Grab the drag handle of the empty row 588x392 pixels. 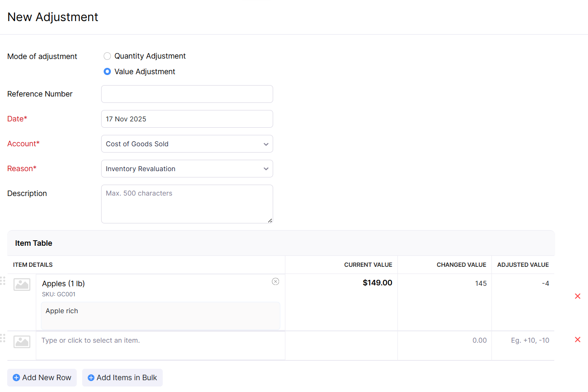pyautogui.click(x=3, y=338)
